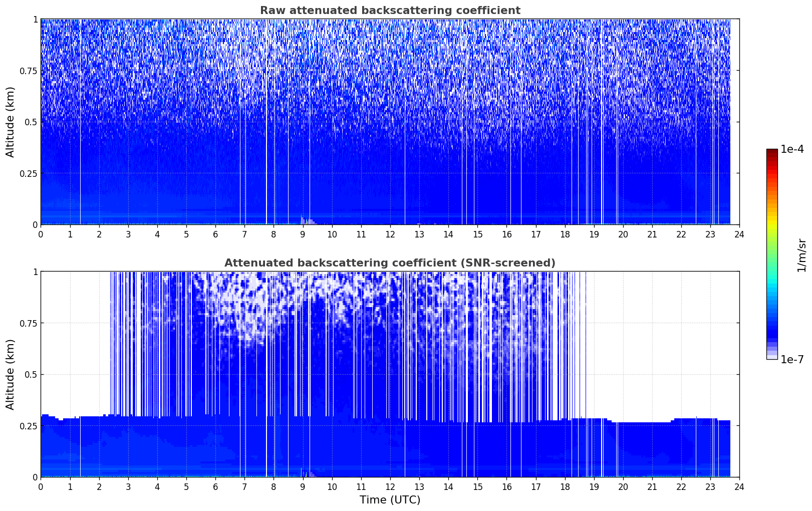812x511 pixels.
Task: Click the "Attenuated backscattering coefficient (SNR-screened)" title
Action: [390, 263]
